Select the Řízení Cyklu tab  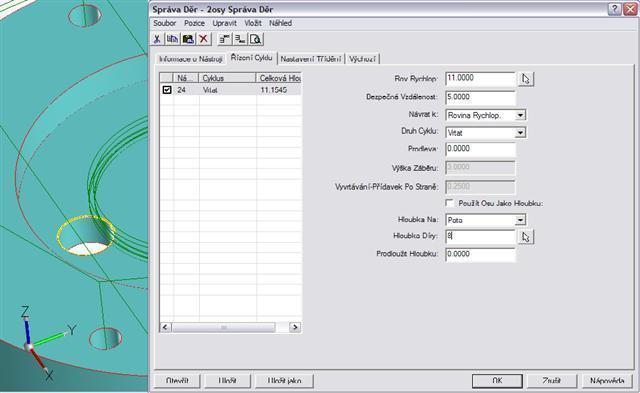(251, 58)
